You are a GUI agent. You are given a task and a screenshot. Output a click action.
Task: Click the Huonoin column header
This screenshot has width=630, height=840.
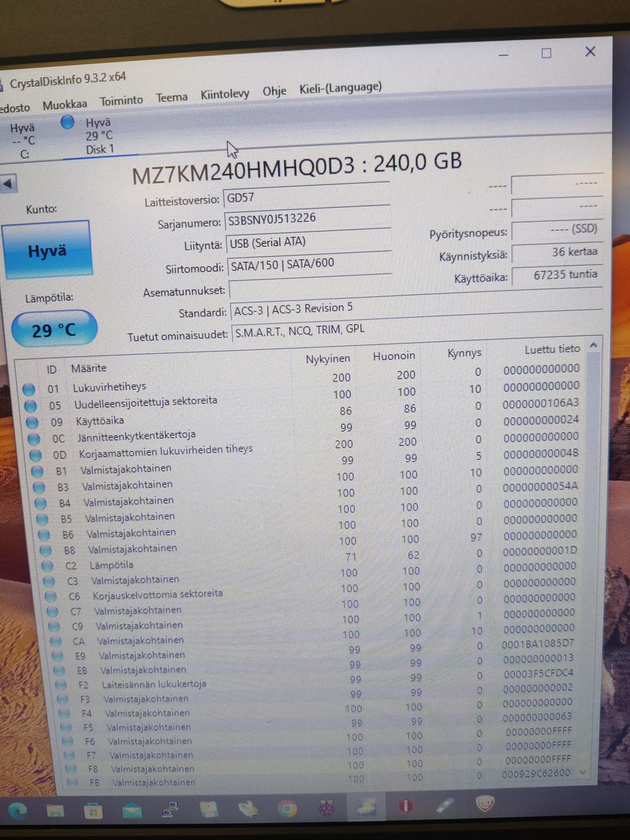pyautogui.click(x=394, y=356)
